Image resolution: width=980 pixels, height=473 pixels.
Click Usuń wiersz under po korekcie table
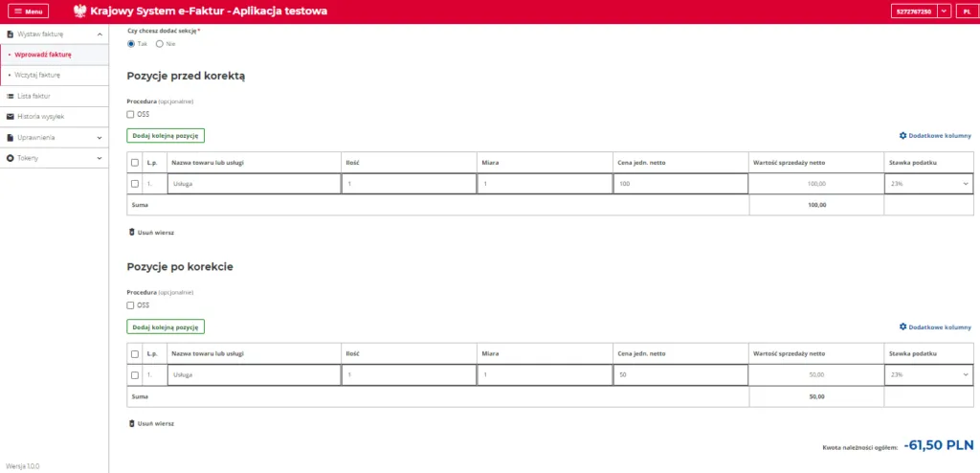click(151, 423)
